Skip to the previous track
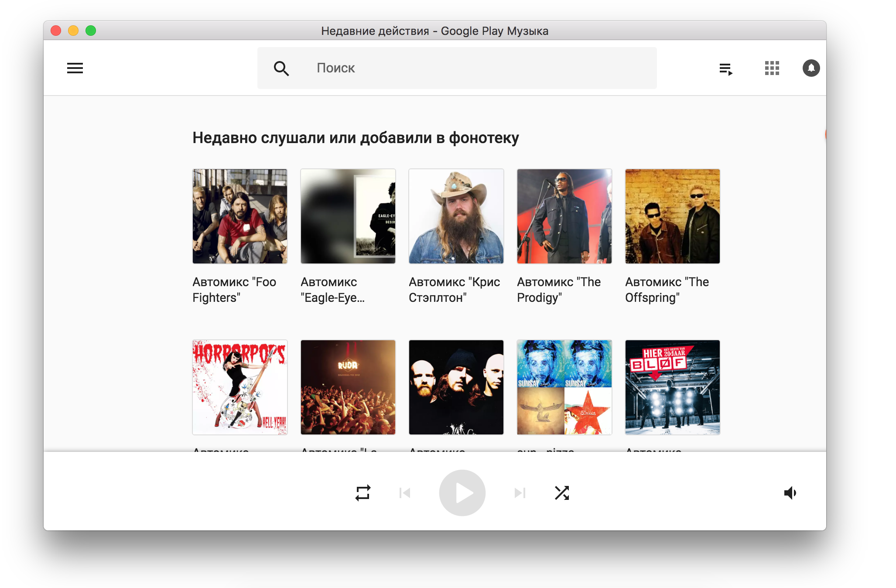 405,493
